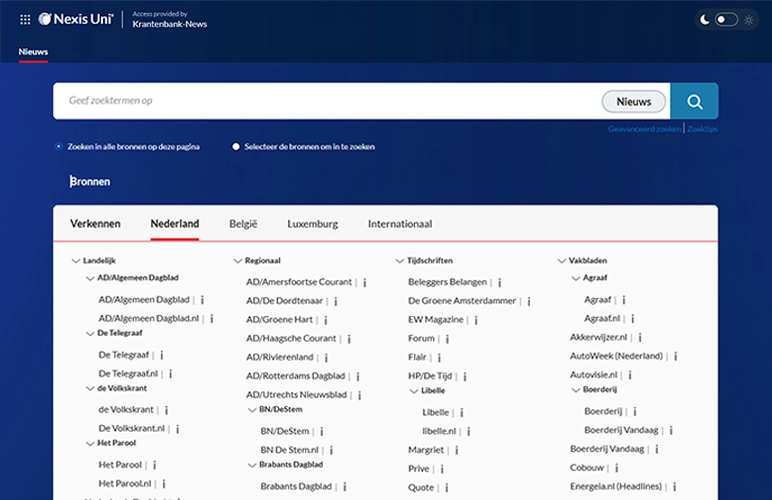This screenshot has width=772, height=500.
Task: Switch to the Verkennen tab
Action: click(x=95, y=224)
